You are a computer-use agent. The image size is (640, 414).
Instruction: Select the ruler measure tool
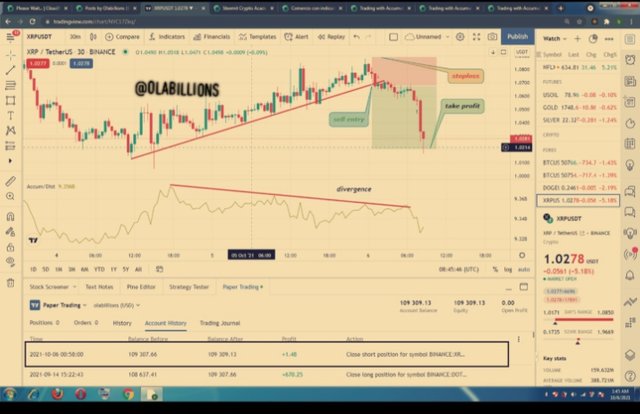(x=11, y=181)
